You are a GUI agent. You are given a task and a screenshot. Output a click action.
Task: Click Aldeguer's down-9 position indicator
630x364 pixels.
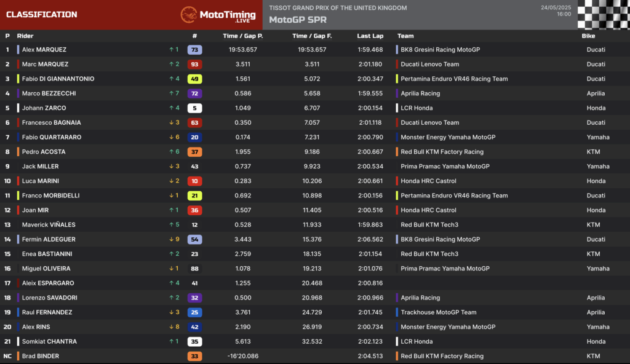coord(174,239)
